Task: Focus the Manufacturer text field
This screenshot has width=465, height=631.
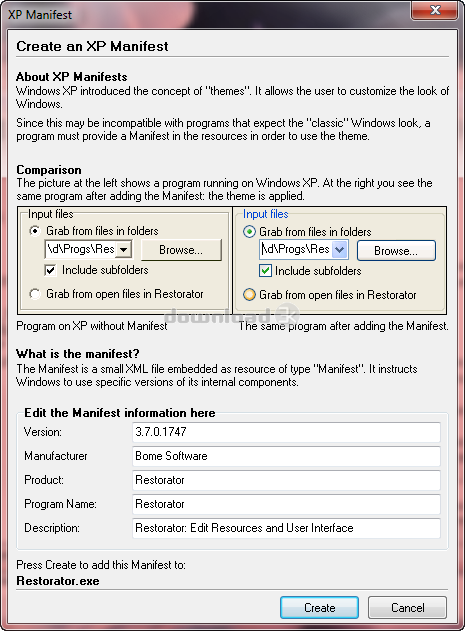Action: [286, 456]
